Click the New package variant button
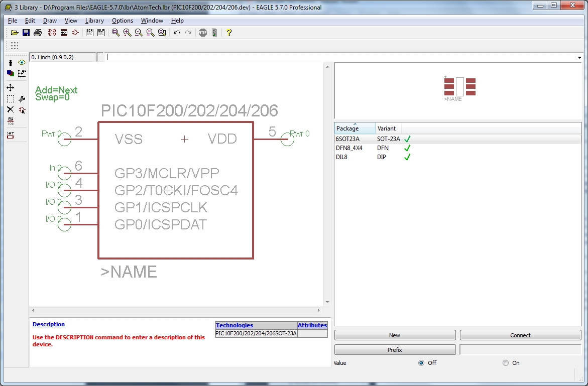 click(395, 335)
